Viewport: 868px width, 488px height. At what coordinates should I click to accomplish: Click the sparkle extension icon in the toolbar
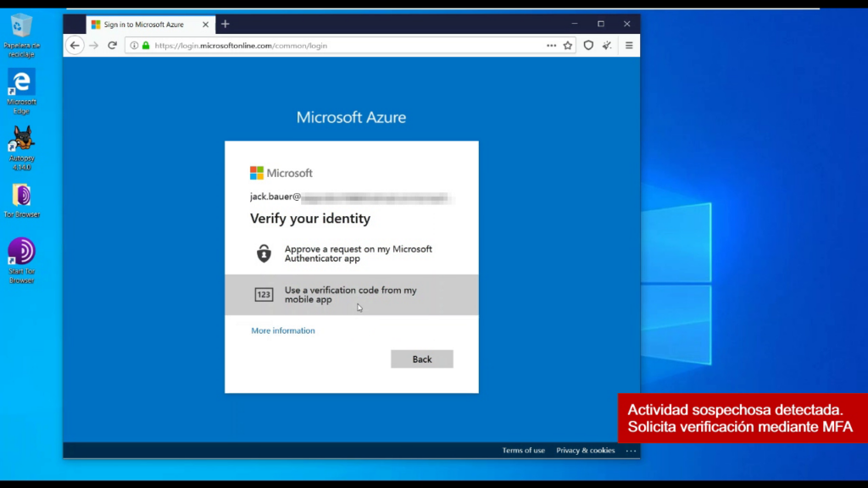pyautogui.click(x=607, y=46)
